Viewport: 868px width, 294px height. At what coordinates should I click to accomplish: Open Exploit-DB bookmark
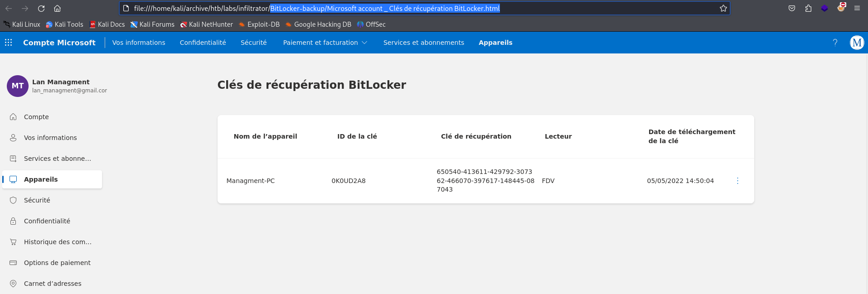(259, 24)
